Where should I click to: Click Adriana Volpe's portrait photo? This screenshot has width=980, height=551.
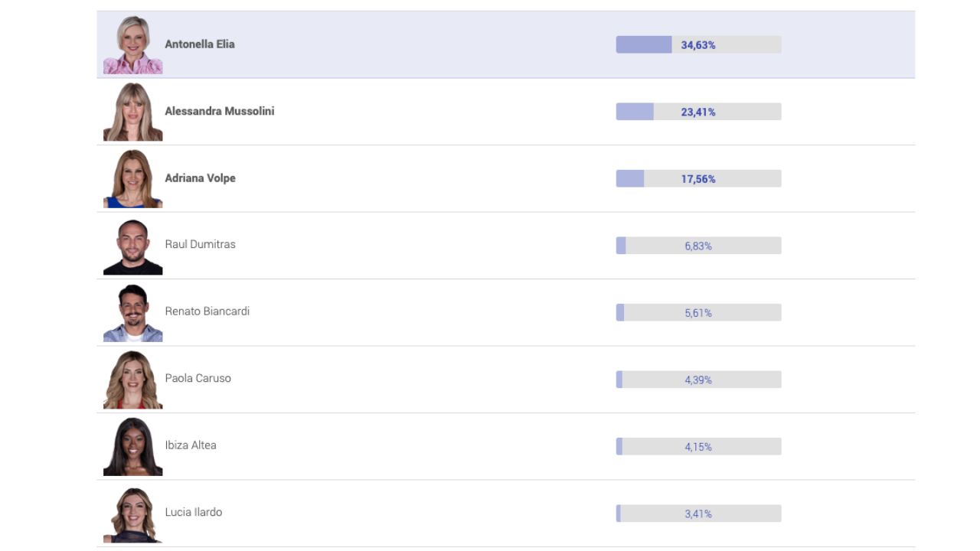click(133, 178)
